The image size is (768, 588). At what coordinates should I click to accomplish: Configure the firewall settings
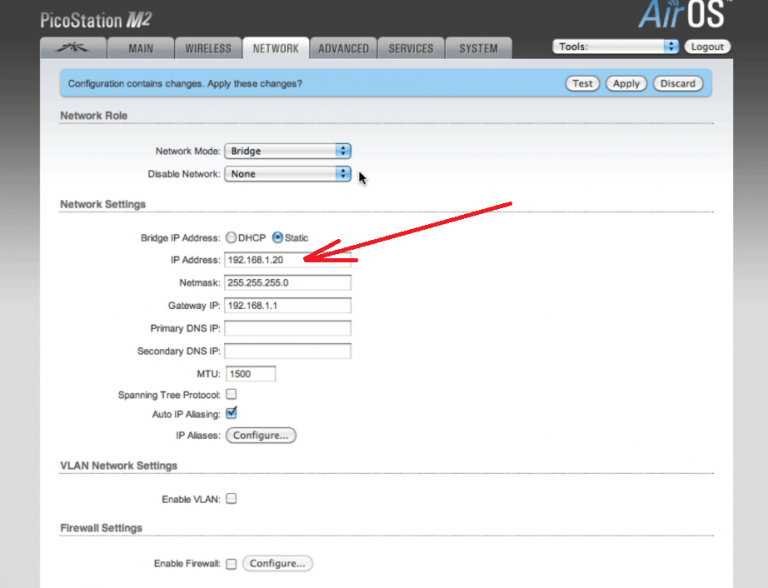277,564
